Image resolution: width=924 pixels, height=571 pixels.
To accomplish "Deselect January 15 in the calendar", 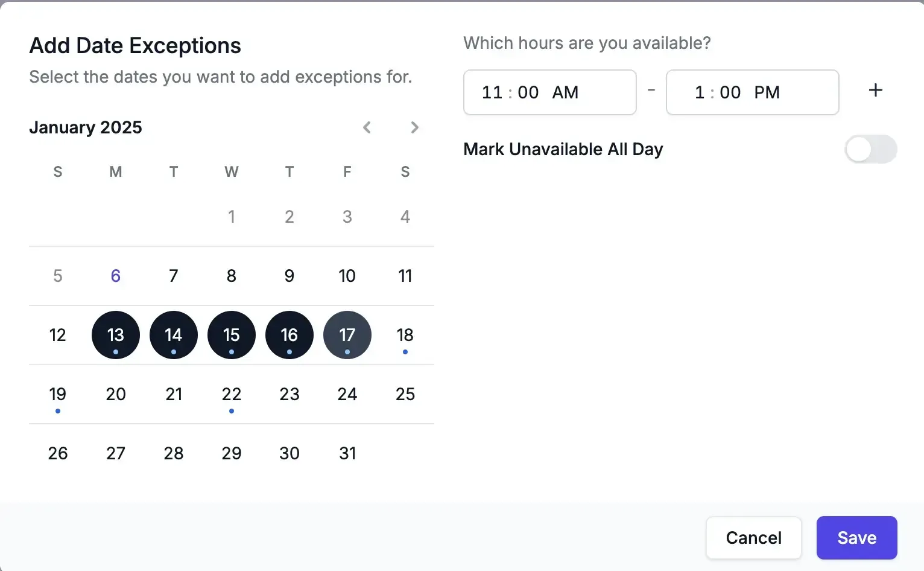I will pyautogui.click(x=232, y=335).
